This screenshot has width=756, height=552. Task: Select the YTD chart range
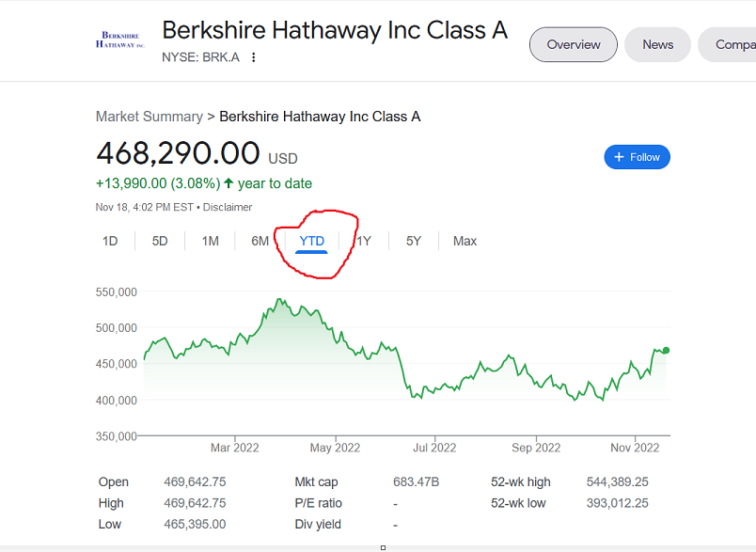[x=311, y=241]
